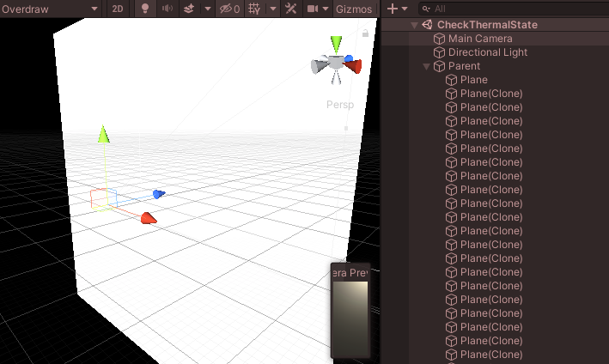
Task: Click the green Y move handle arrow
Action: [103, 134]
